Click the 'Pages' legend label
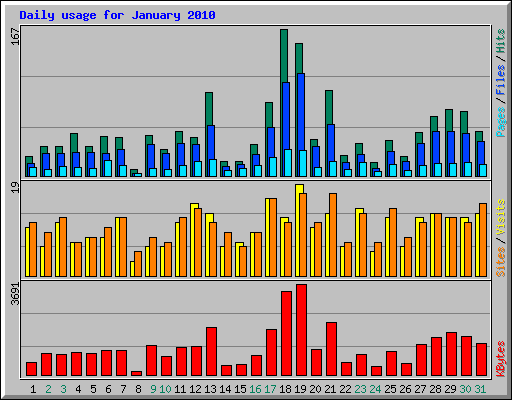 (x=500, y=122)
